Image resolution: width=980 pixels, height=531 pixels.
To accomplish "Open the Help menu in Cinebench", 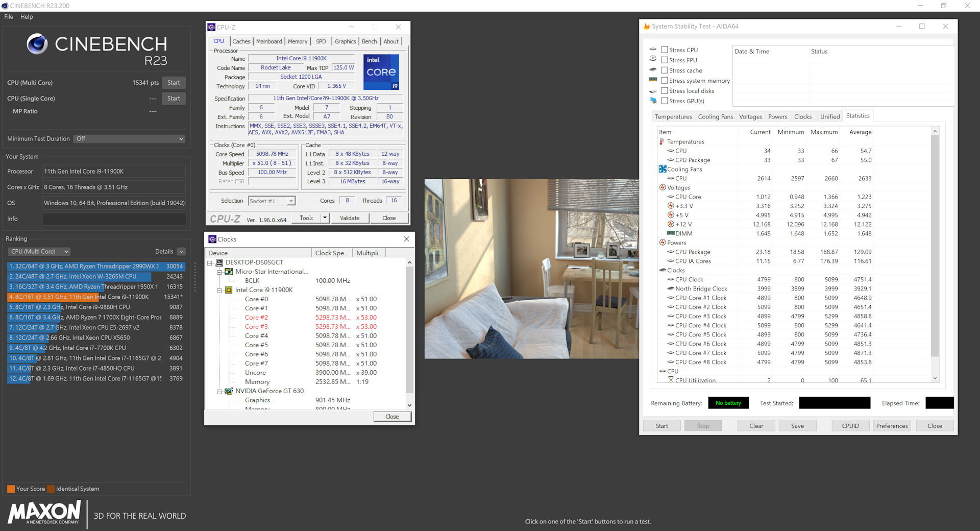I will click(27, 16).
